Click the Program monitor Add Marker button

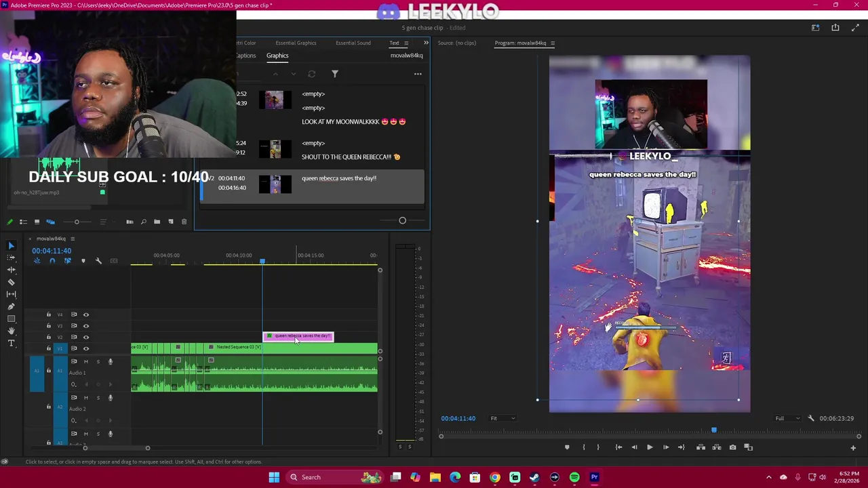pos(567,447)
